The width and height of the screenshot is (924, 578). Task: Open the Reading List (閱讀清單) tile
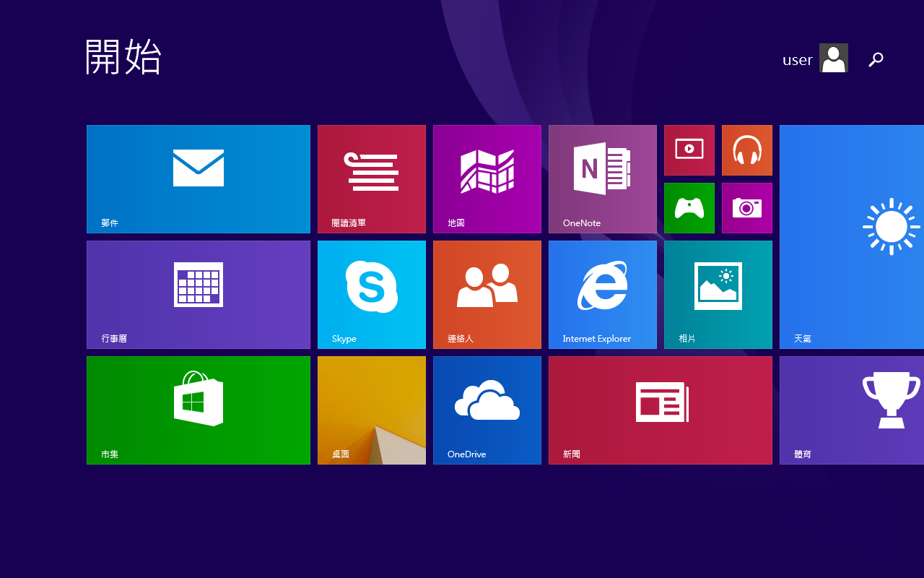(372, 179)
